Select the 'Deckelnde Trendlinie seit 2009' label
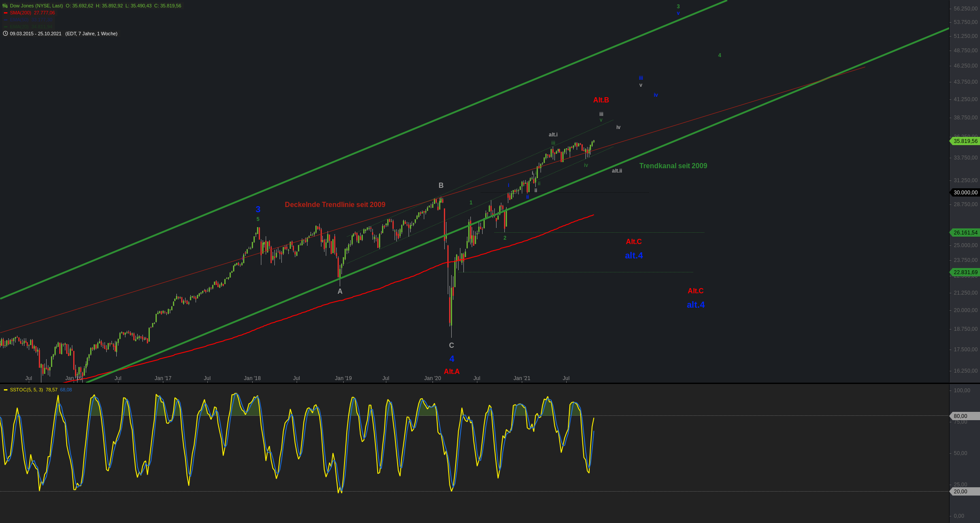 tap(335, 204)
